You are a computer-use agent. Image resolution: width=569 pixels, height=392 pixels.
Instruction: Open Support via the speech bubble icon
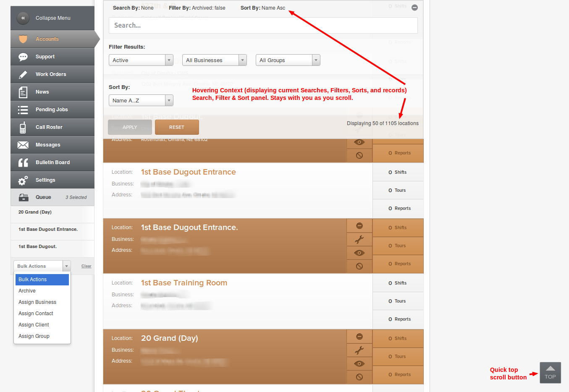23,57
